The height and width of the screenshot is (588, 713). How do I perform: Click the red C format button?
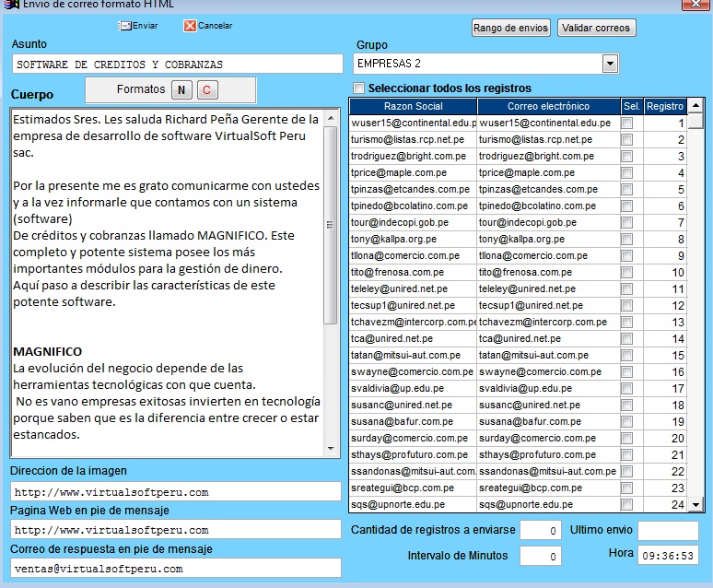click(206, 90)
